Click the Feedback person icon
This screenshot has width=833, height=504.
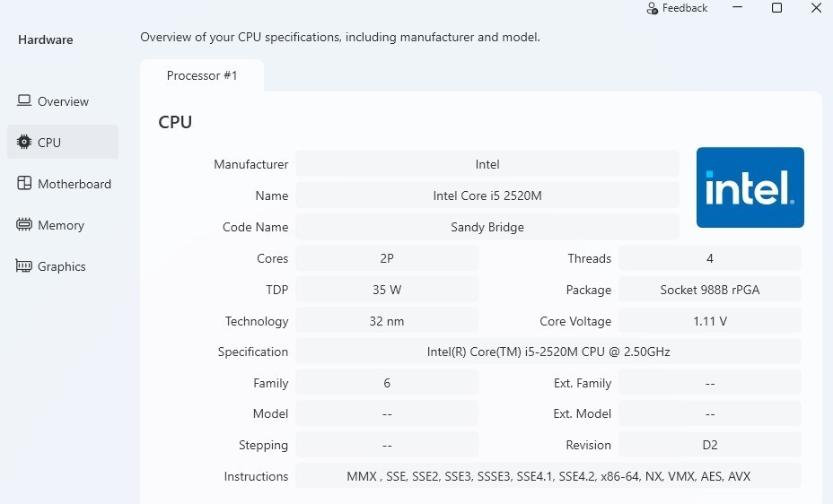click(652, 8)
